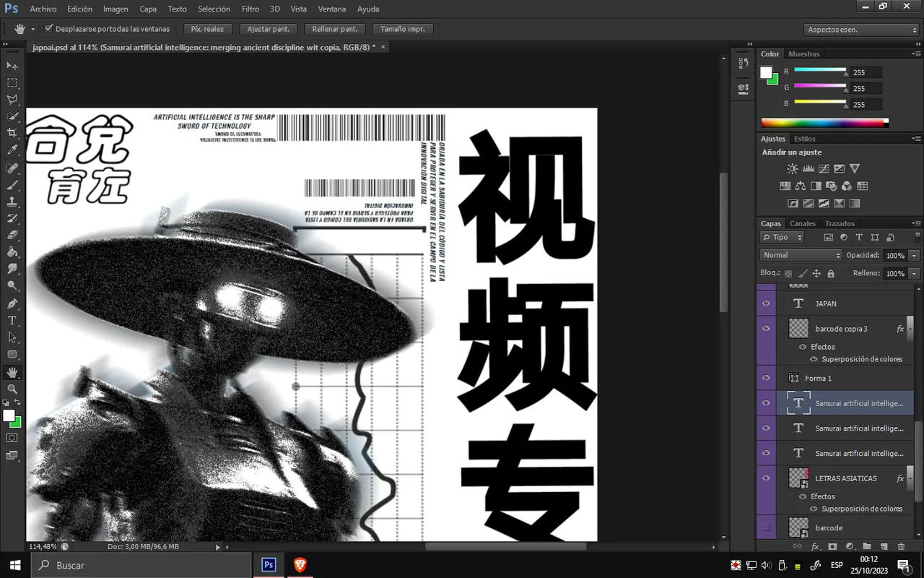Open Brave browser from the taskbar

coord(300,565)
